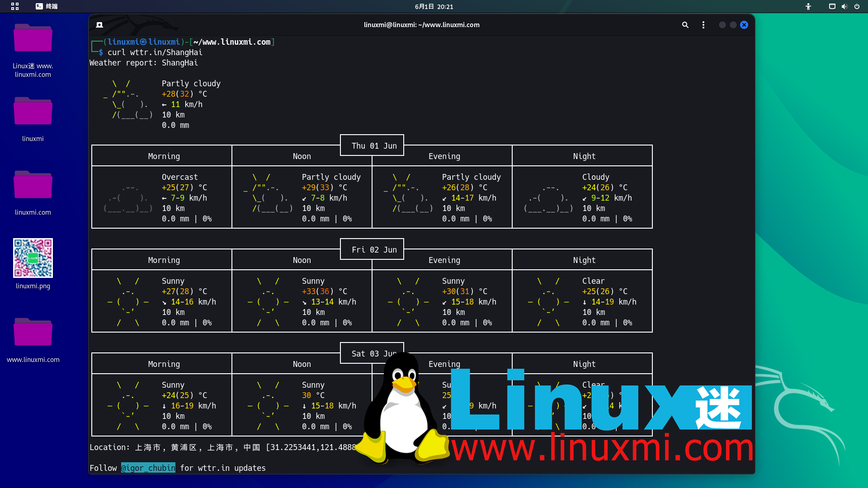Click the terminal search magnifier icon
The height and width of the screenshot is (488, 868).
[685, 25]
